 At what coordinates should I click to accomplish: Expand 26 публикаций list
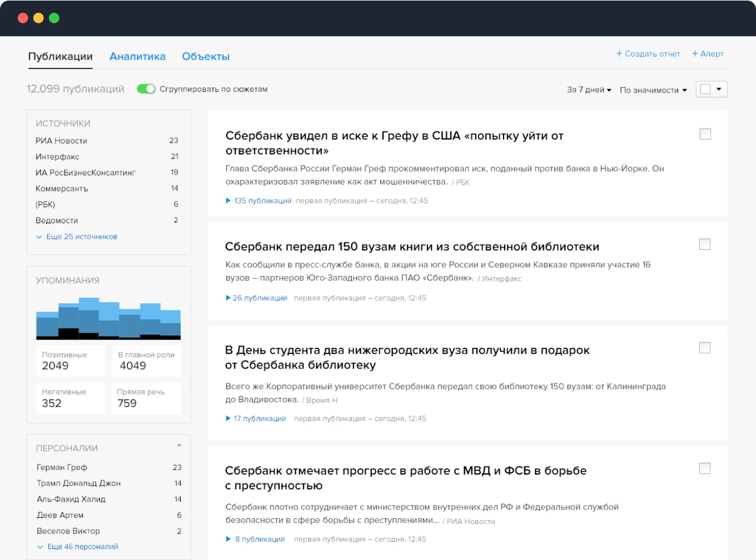[256, 298]
